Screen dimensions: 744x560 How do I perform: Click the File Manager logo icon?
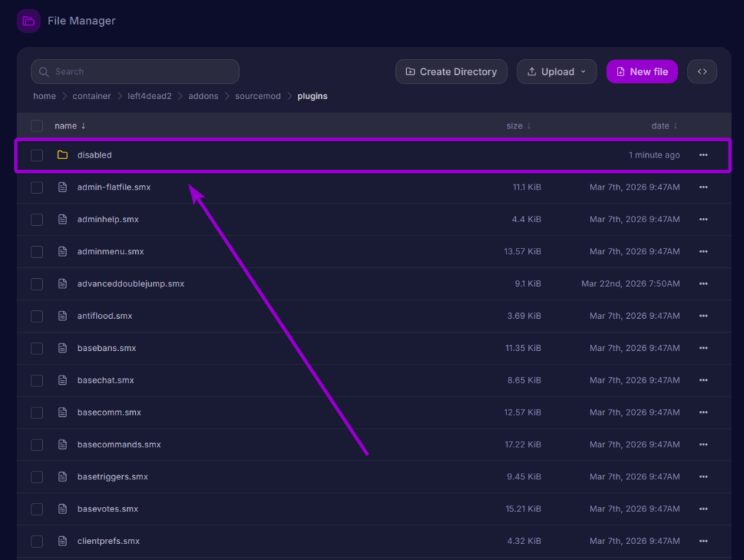click(x=28, y=20)
